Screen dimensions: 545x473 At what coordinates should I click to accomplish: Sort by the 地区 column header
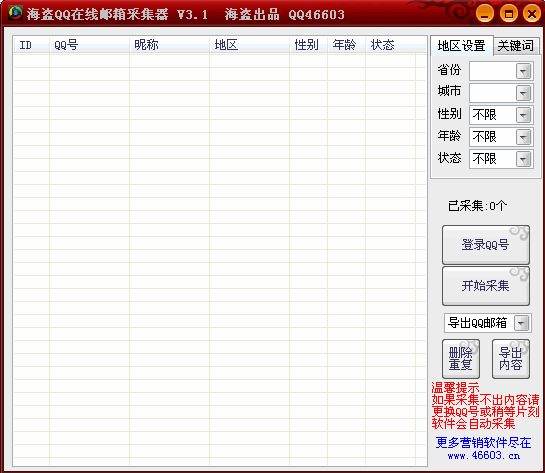(x=249, y=45)
